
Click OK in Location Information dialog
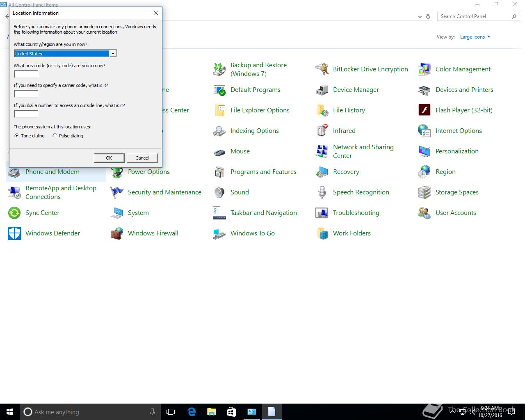109,158
